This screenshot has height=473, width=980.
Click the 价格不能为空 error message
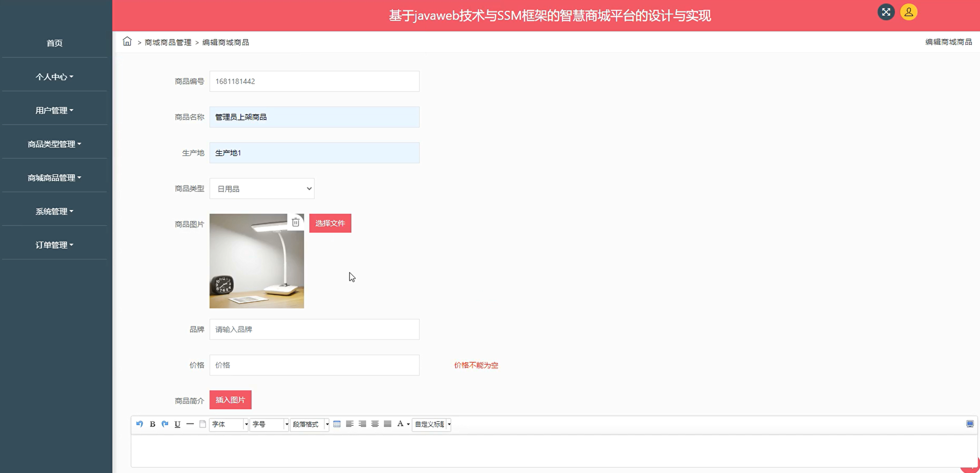[x=476, y=365]
